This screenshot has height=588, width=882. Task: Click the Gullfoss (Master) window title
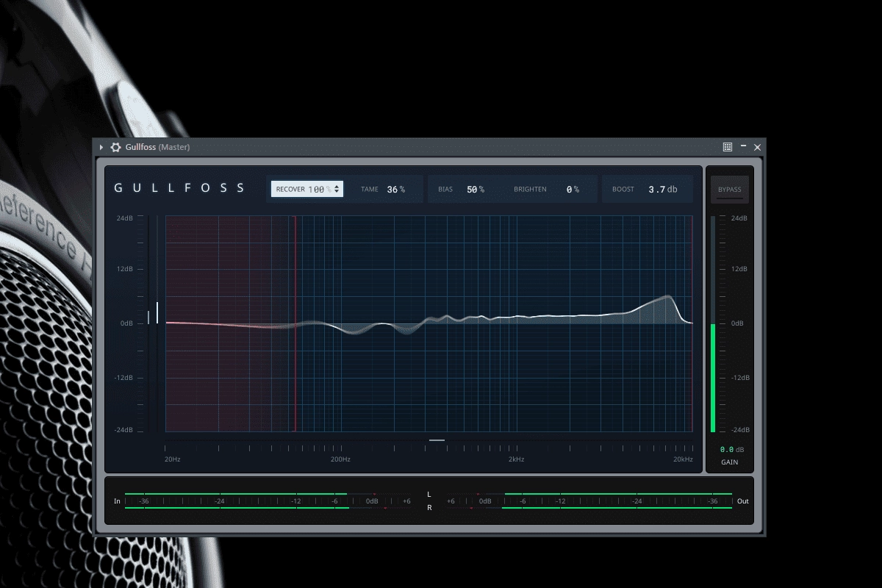pyautogui.click(x=157, y=147)
